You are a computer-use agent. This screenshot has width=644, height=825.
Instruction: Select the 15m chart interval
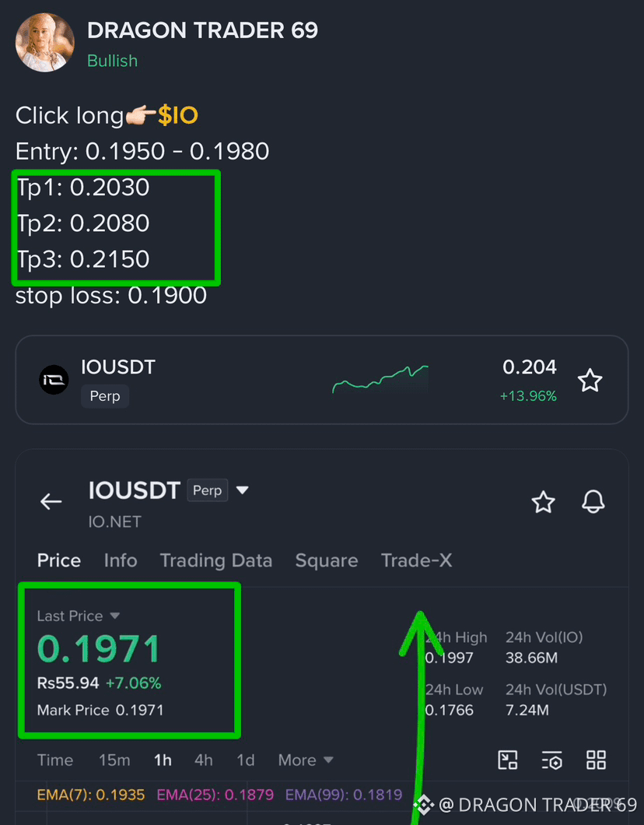pyautogui.click(x=114, y=760)
